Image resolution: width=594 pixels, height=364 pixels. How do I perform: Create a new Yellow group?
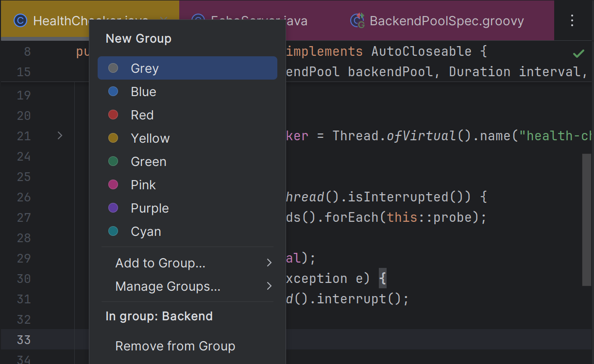187,138
